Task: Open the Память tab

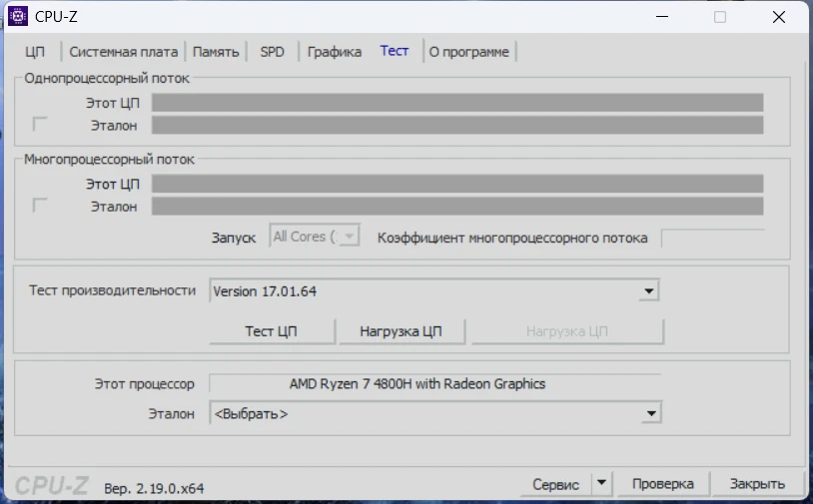Action: tap(216, 52)
